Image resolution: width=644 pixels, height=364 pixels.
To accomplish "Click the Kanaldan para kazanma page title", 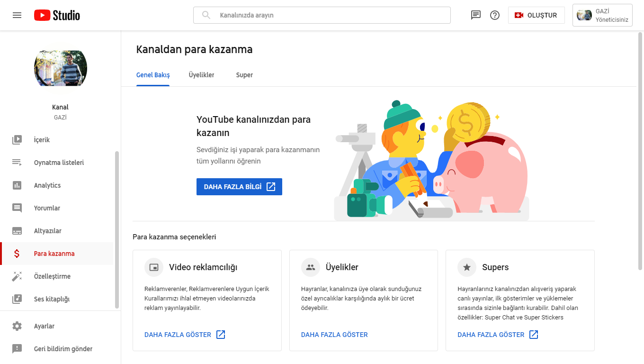I will 194,49.
